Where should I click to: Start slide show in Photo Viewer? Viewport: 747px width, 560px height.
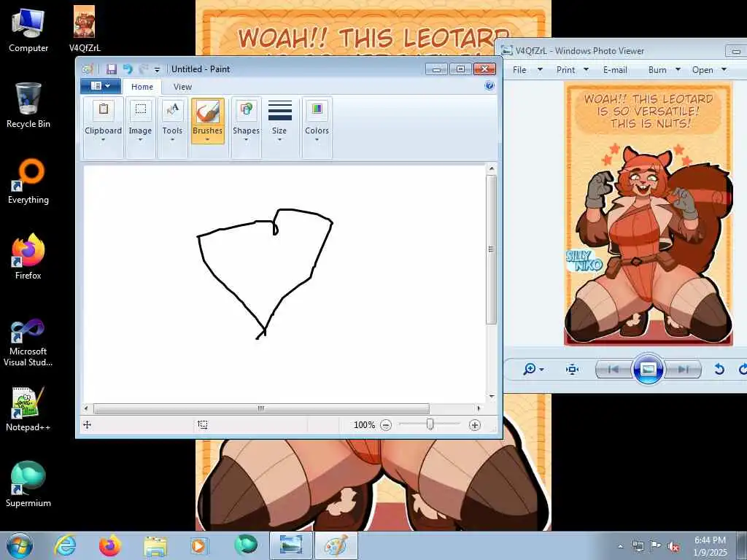coord(648,369)
